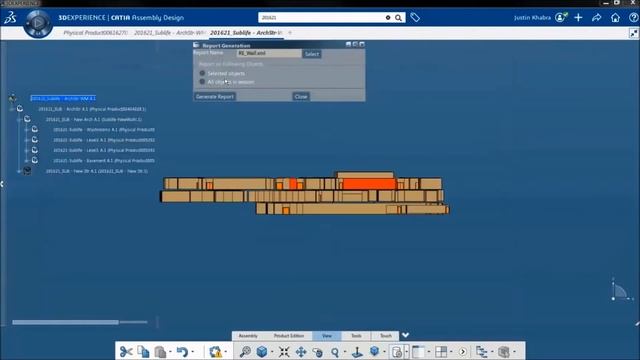Click the zoom-area magnifier tool
640x360 pixels.
click(x=245, y=351)
